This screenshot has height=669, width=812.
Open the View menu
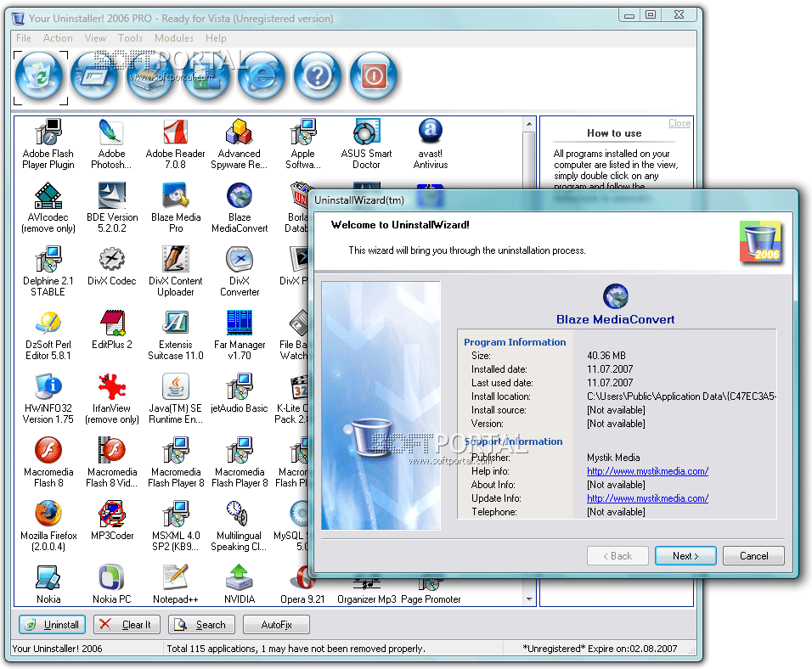[x=95, y=38]
